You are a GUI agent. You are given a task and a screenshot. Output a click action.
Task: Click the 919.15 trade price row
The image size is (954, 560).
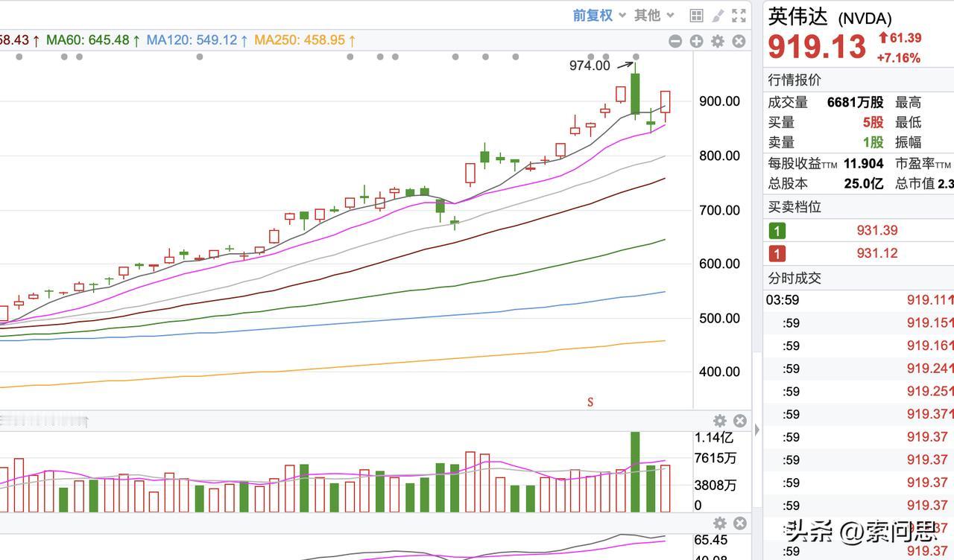pos(859,323)
